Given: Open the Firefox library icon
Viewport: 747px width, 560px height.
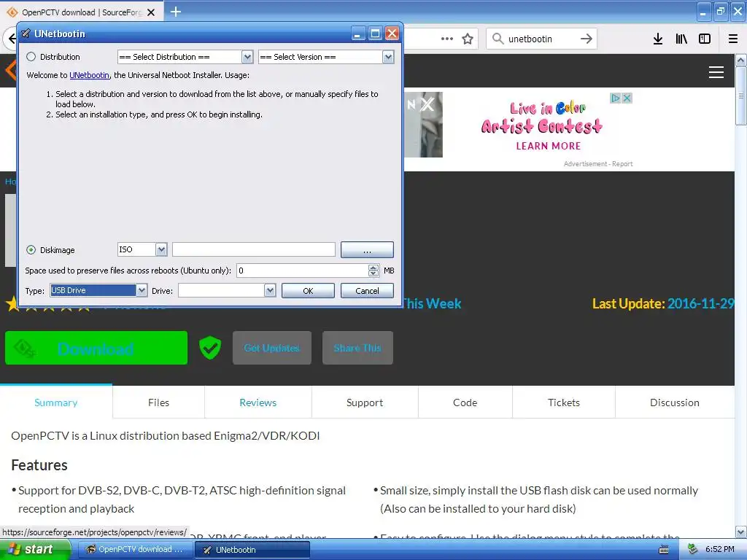Looking at the screenshot, I should [681, 39].
